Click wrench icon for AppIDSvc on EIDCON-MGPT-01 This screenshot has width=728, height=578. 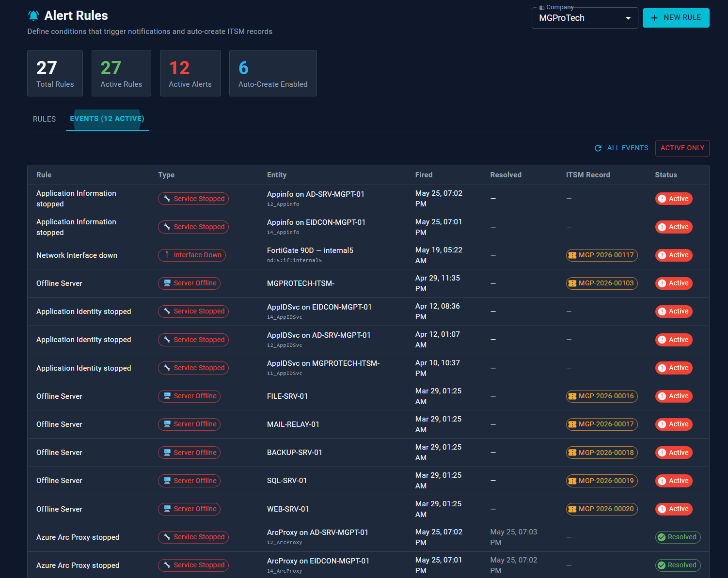tap(167, 311)
